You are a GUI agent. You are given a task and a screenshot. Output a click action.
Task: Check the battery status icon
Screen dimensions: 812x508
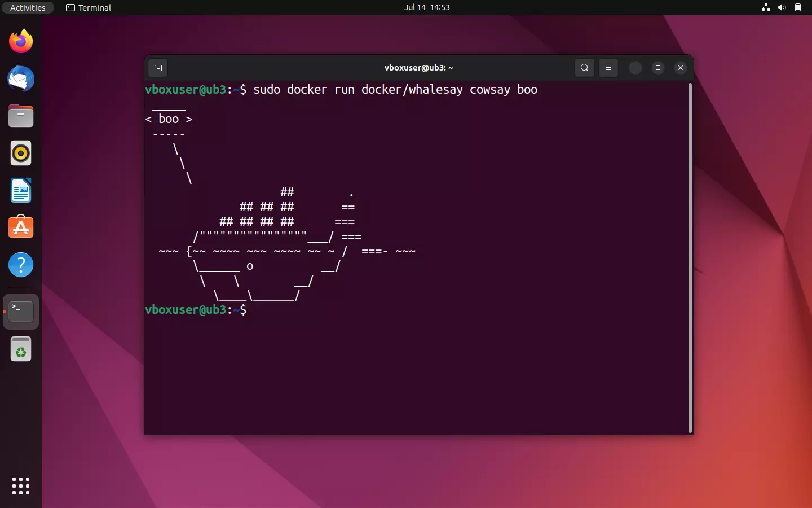(798, 7)
